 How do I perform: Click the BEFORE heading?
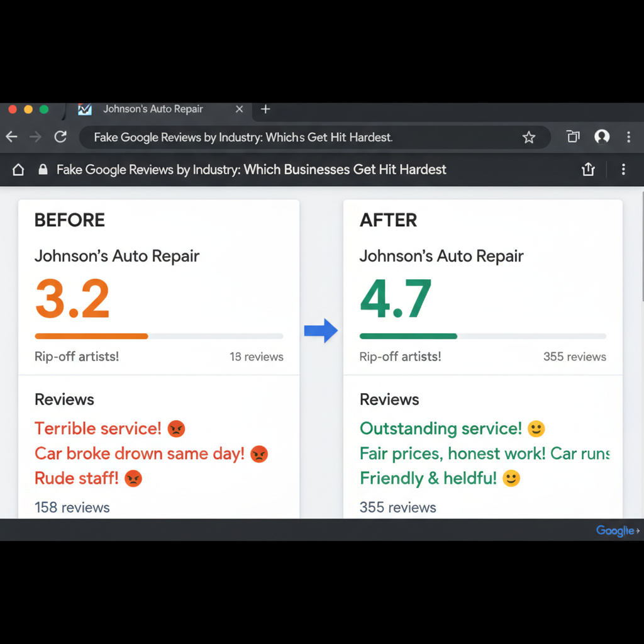[x=69, y=220]
